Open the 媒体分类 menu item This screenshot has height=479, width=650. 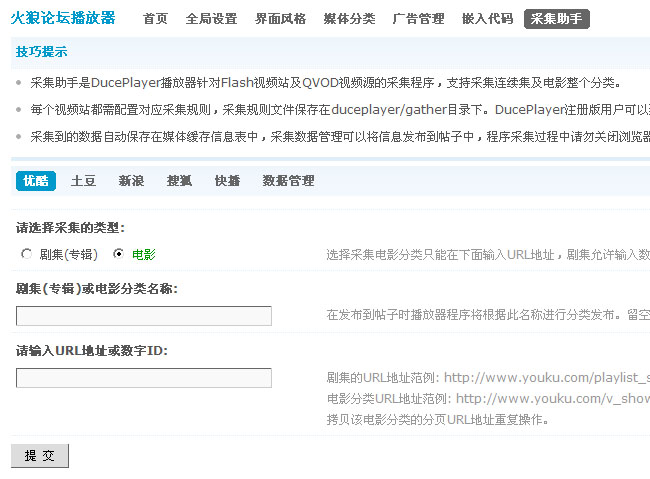349,19
